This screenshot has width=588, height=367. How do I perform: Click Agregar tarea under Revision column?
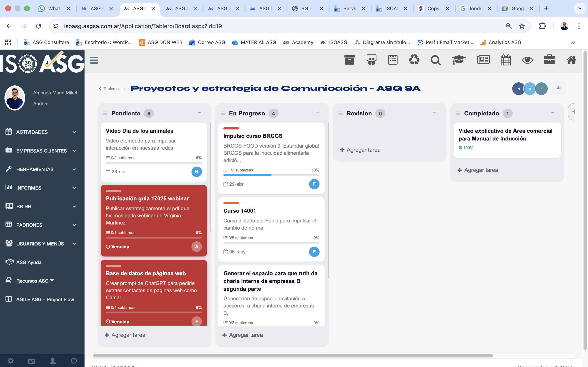coord(360,150)
